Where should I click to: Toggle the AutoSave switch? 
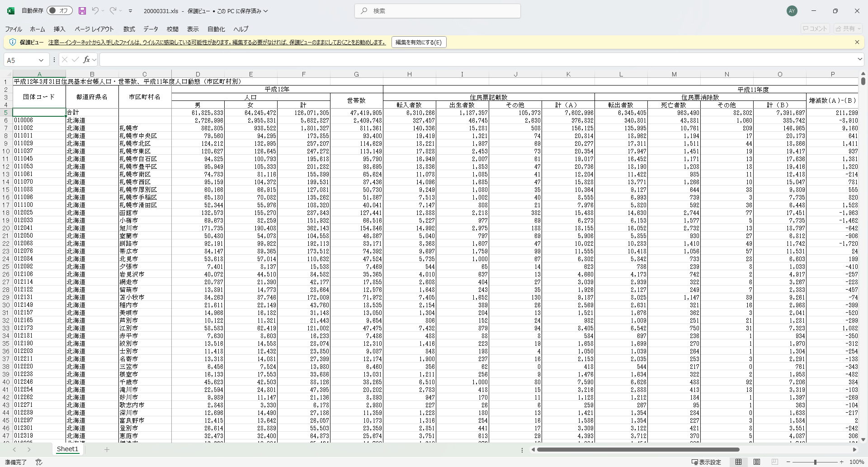[x=60, y=11]
